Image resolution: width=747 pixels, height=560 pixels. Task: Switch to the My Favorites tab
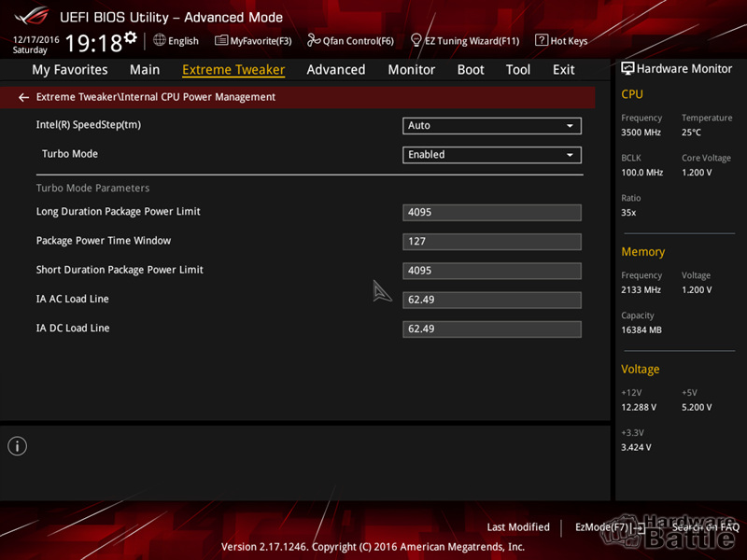(x=70, y=70)
